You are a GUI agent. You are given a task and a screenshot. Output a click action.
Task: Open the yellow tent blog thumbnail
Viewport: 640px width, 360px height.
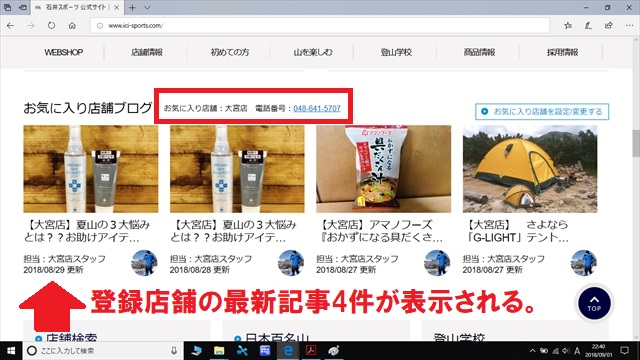point(530,169)
